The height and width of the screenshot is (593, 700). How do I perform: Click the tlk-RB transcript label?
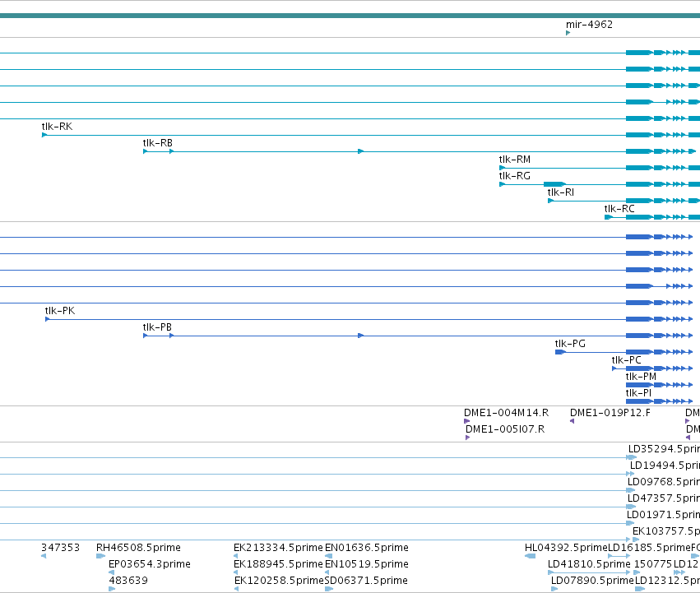[x=158, y=143]
